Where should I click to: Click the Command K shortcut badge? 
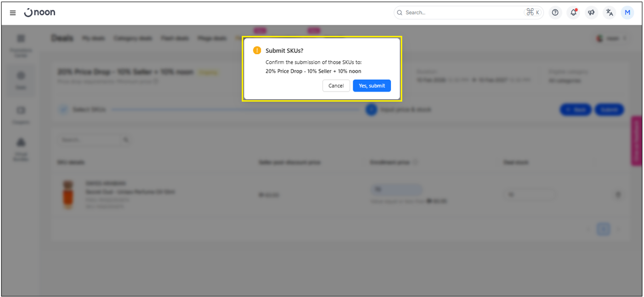pyautogui.click(x=533, y=13)
